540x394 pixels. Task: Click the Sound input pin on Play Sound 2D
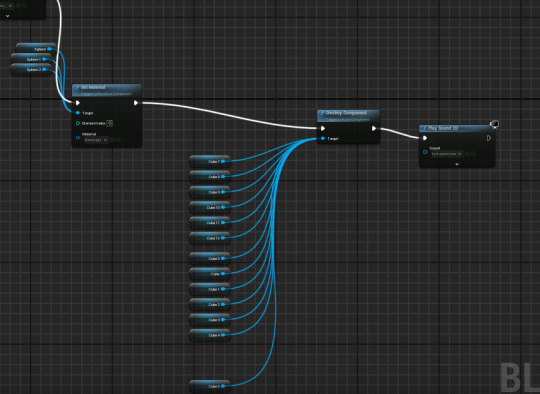pyautogui.click(x=425, y=152)
